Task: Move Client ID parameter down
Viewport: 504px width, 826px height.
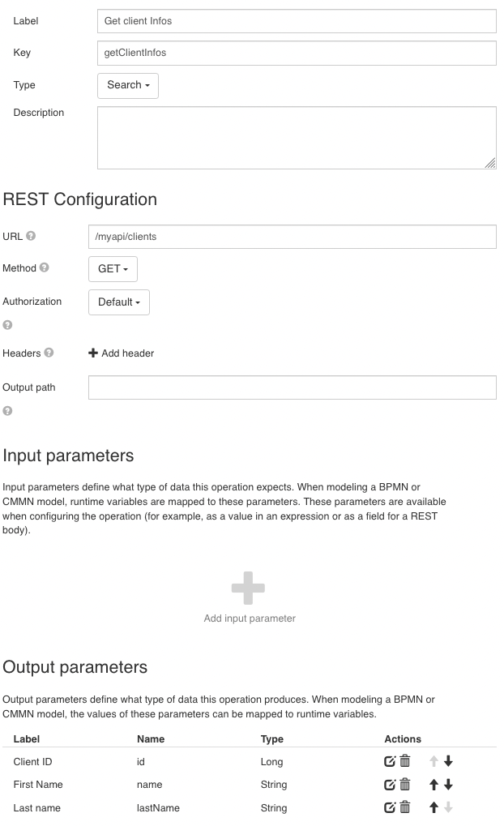Action: point(447,762)
